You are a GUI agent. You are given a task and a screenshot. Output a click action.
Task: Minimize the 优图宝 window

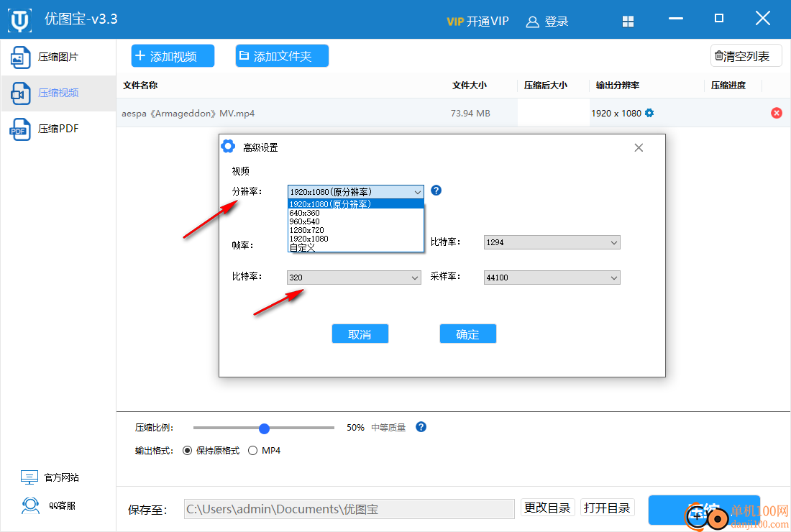point(675,19)
